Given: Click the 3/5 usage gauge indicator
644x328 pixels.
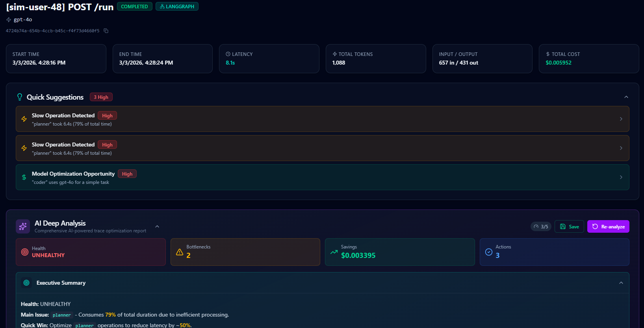Looking at the screenshot, I should (541, 226).
